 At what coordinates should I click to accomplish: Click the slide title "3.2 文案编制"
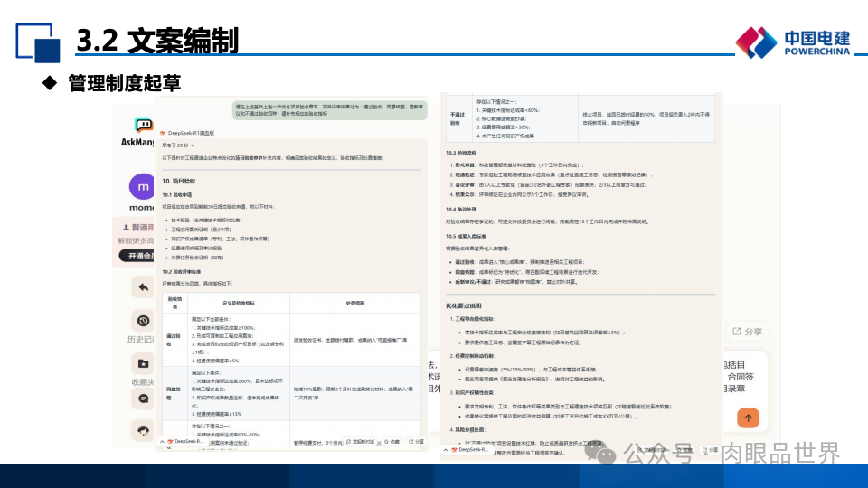point(157,41)
